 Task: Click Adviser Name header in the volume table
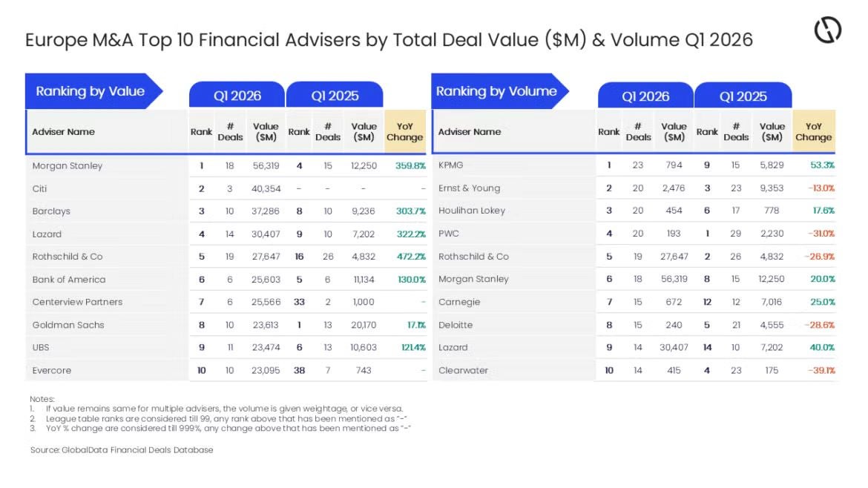[x=470, y=132]
